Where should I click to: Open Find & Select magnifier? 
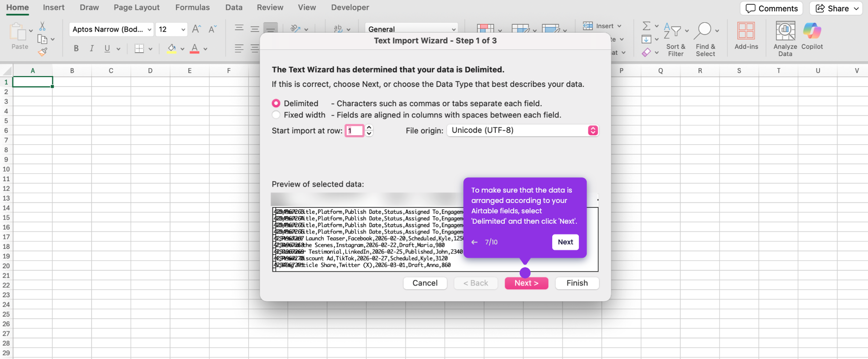(706, 39)
